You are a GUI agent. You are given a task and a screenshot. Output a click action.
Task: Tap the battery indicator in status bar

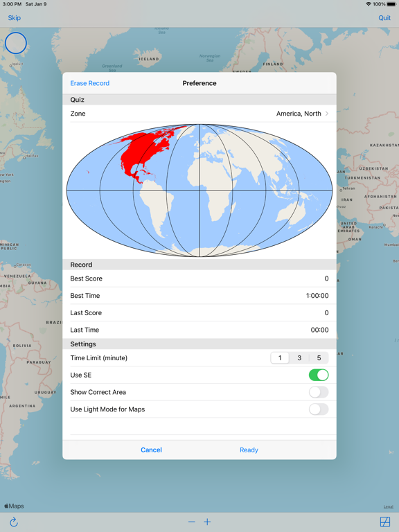[391, 4]
